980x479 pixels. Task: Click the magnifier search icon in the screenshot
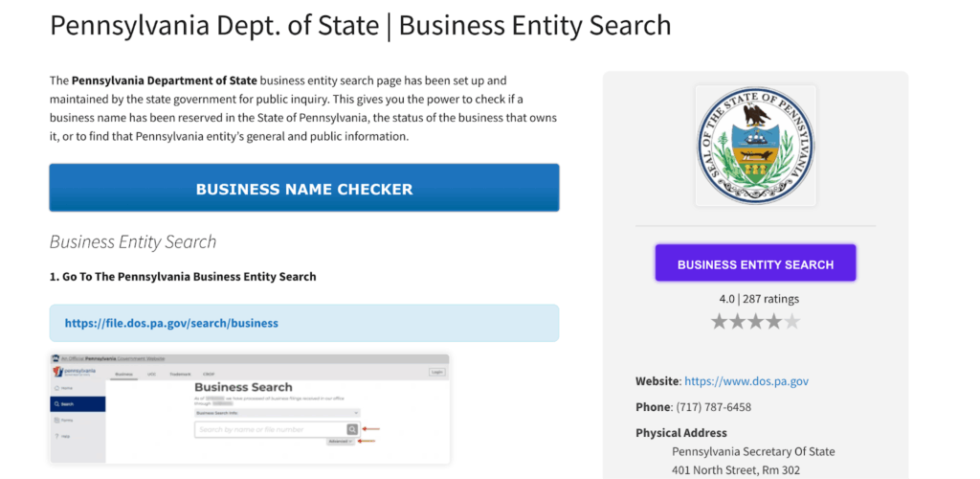click(x=352, y=430)
